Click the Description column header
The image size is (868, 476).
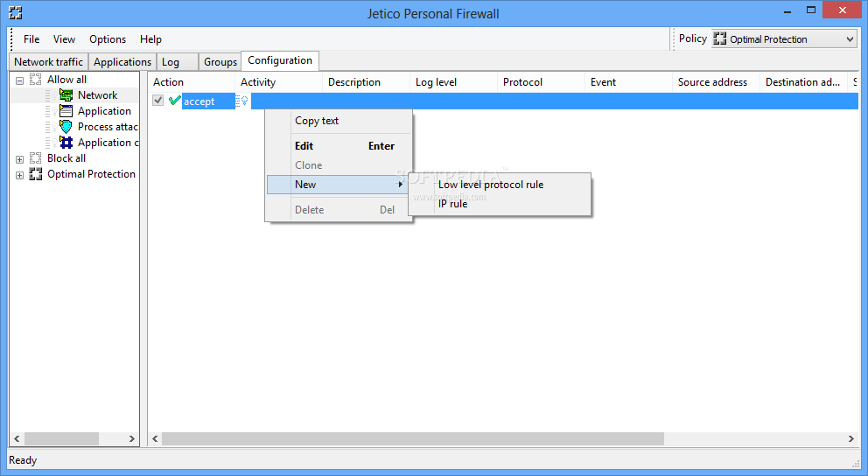(x=367, y=82)
